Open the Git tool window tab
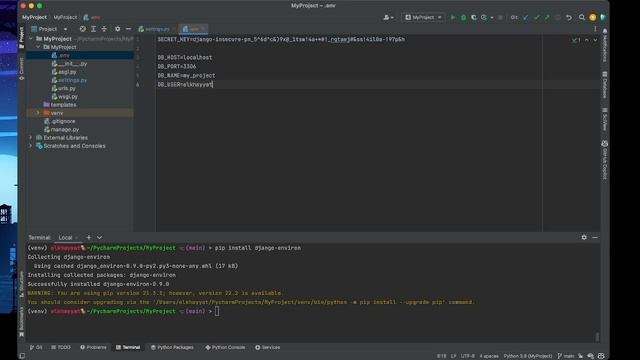 (36, 347)
